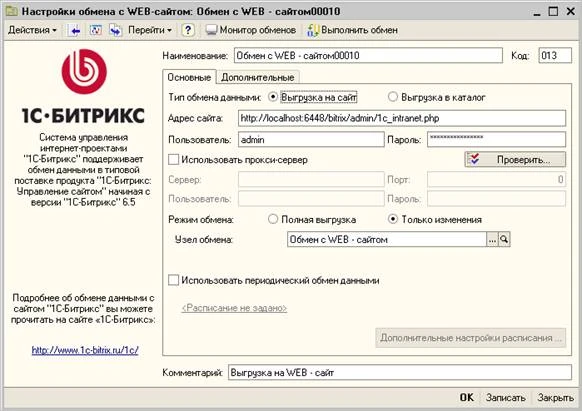Open Монитор обменов from the toolbar
Image resolution: width=582 pixels, height=411 pixels.
251,30
